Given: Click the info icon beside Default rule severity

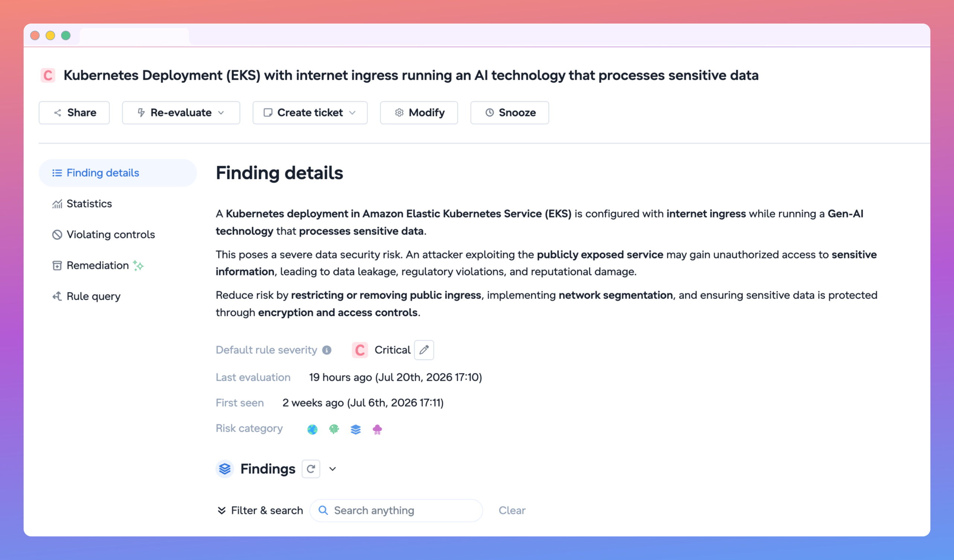Looking at the screenshot, I should pyautogui.click(x=327, y=350).
